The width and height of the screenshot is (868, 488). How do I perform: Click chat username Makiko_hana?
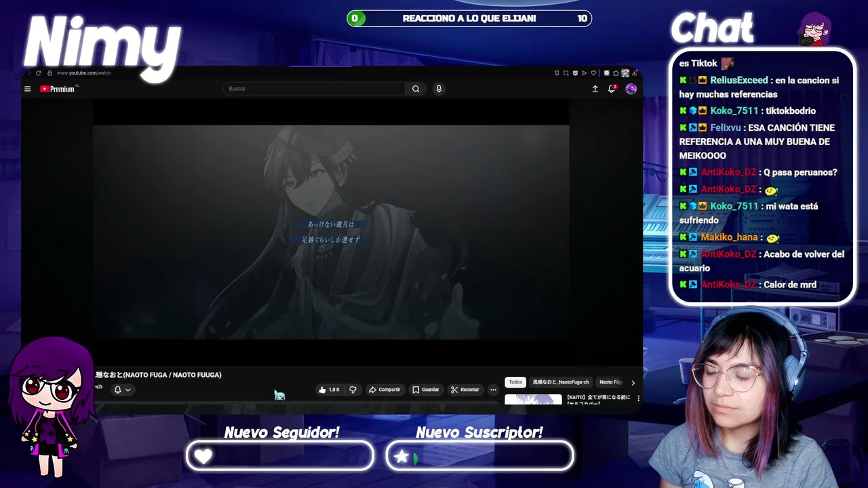730,237
